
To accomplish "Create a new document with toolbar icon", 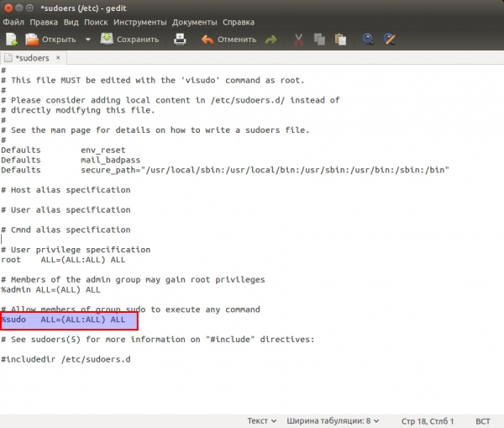I will click(x=12, y=39).
